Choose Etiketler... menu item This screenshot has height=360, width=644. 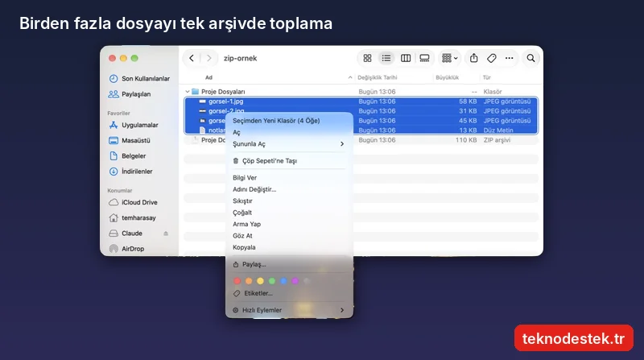289,293
